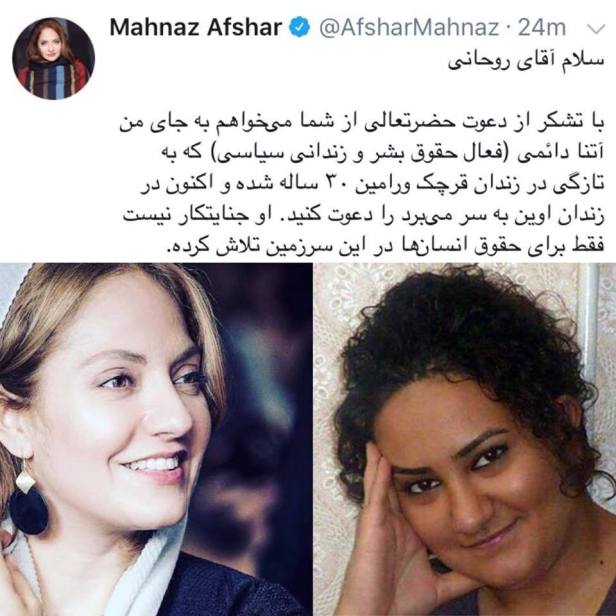This screenshot has width=616, height=616.
Task: Open the Mahnaz Afshar display name
Action: tap(196, 28)
